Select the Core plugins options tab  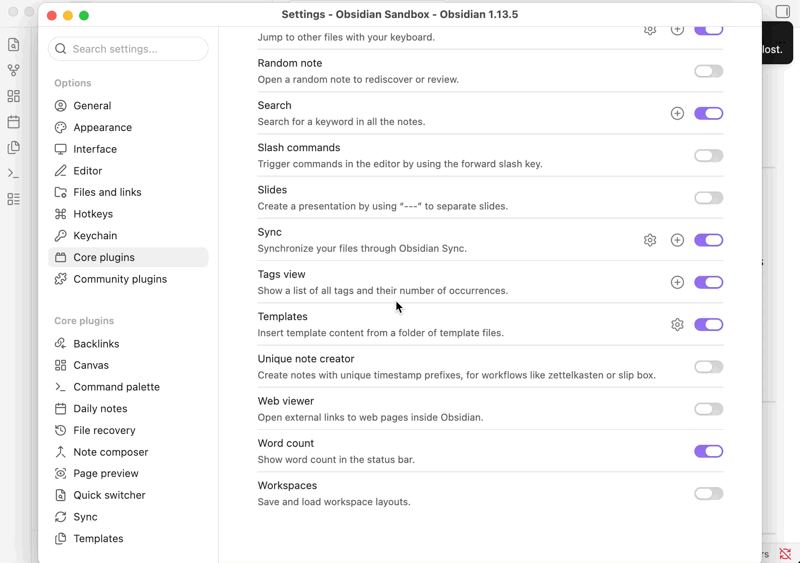point(128,257)
